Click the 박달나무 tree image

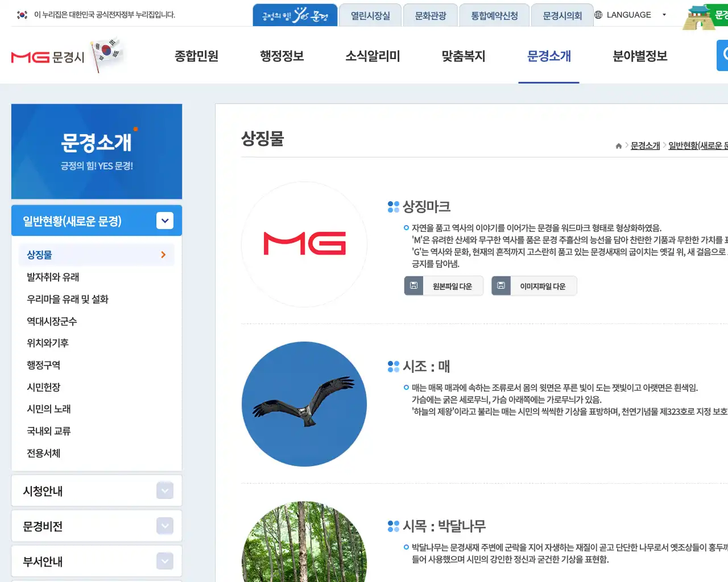(x=304, y=542)
